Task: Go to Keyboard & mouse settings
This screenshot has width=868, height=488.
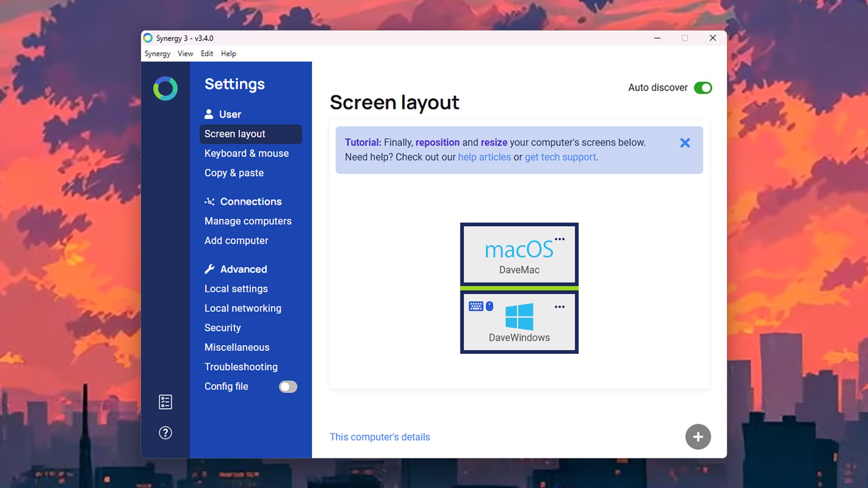Action: (247, 153)
